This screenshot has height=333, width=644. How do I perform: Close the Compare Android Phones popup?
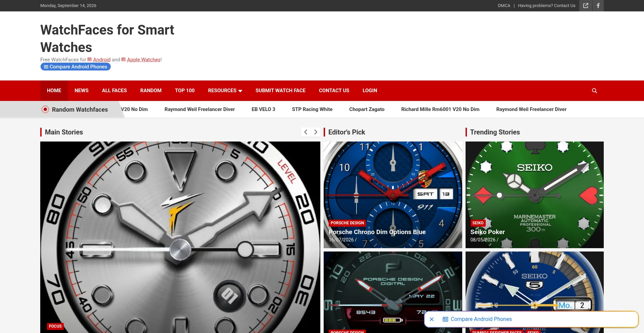pyautogui.click(x=432, y=319)
